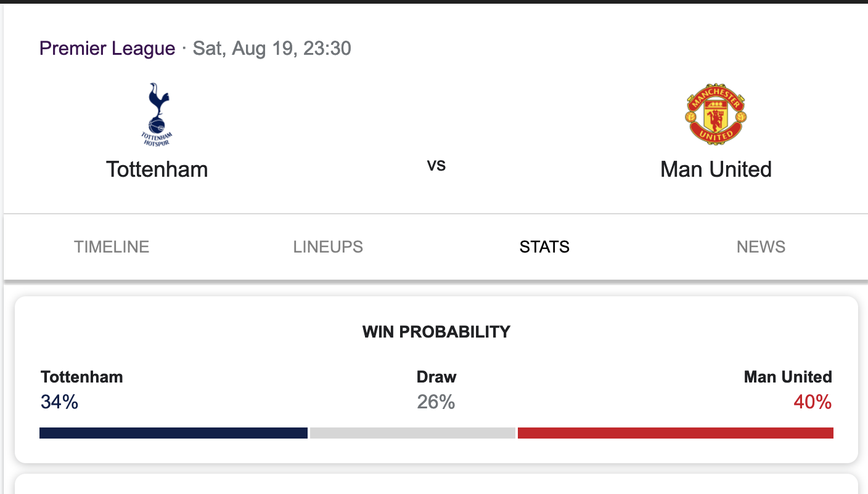Click the 40% Man United win percentage
This screenshot has height=494, width=868.
[x=812, y=402]
